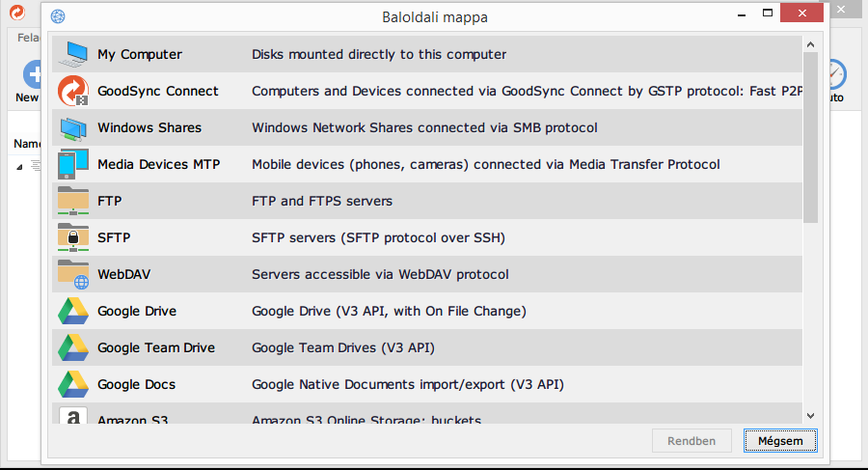Screen dimensions: 868x470
Task: Expand the tree node under Name column
Action: coord(19,166)
